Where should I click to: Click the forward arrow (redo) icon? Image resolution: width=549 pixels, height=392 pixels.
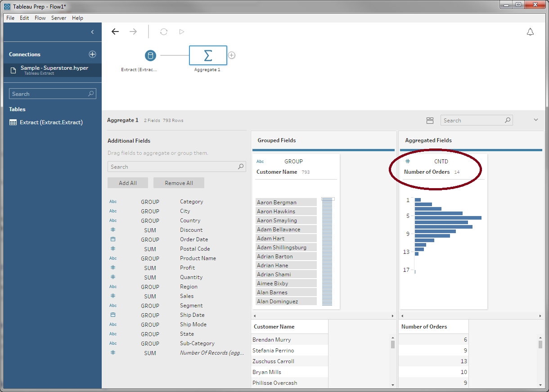(x=133, y=32)
